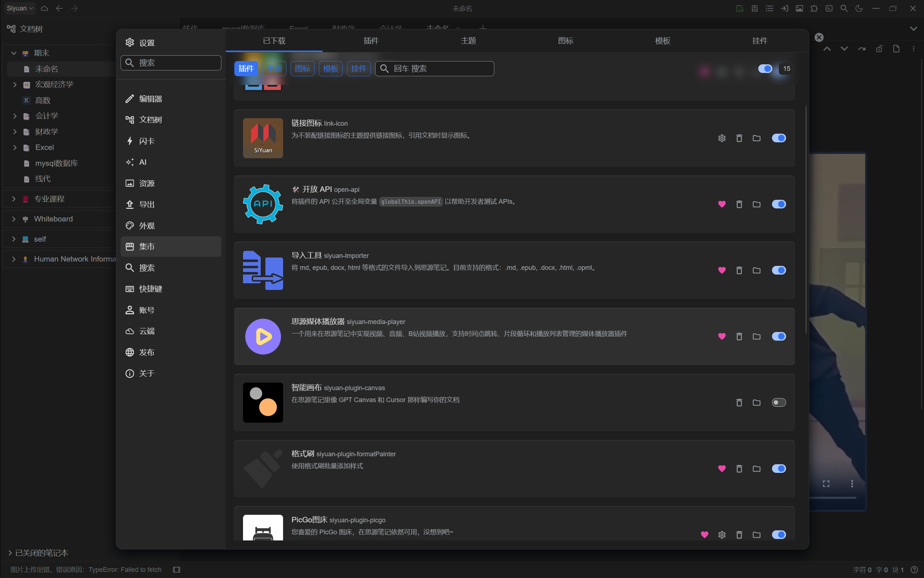Click the search icon in top toolbar
The width and height of the screenshot is (924, 578).
coord(844,8)
